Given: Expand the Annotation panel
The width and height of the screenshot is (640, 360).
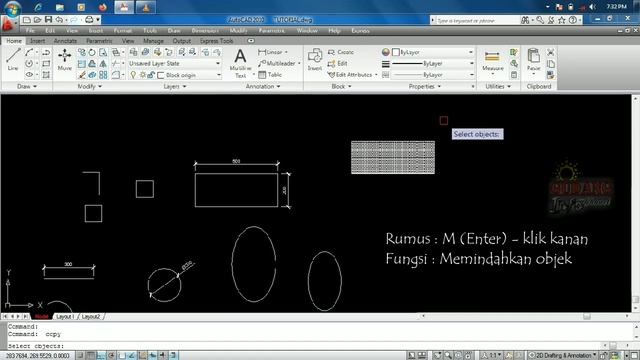Looking at the screenshot, I should [x=263, y=87].
